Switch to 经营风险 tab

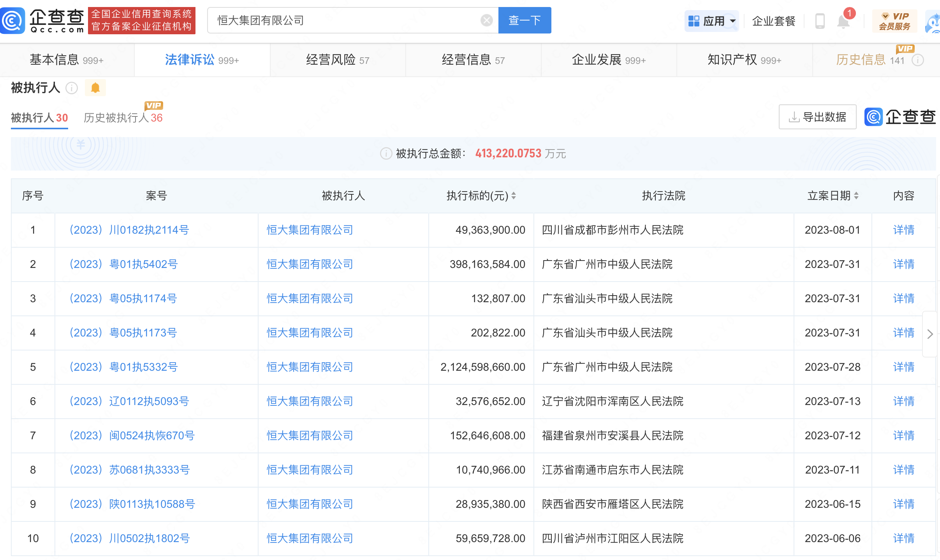coord(337,60)
